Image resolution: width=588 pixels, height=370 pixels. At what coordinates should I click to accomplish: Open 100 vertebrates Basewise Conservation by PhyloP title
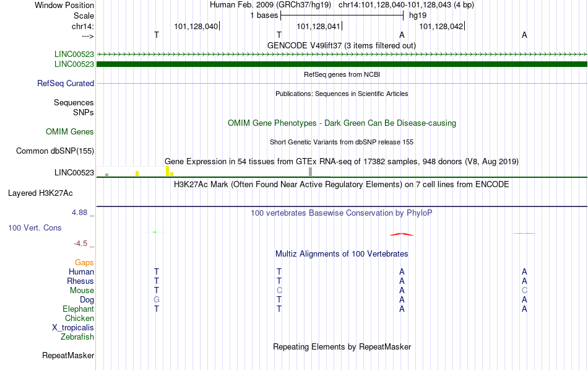pos(342,213)
